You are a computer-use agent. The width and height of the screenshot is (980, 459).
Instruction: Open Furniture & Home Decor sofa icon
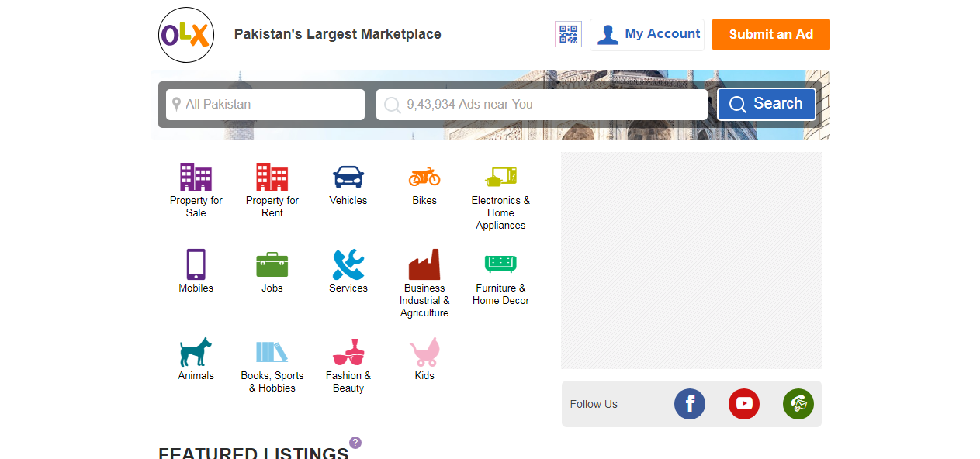coord(500,264)
